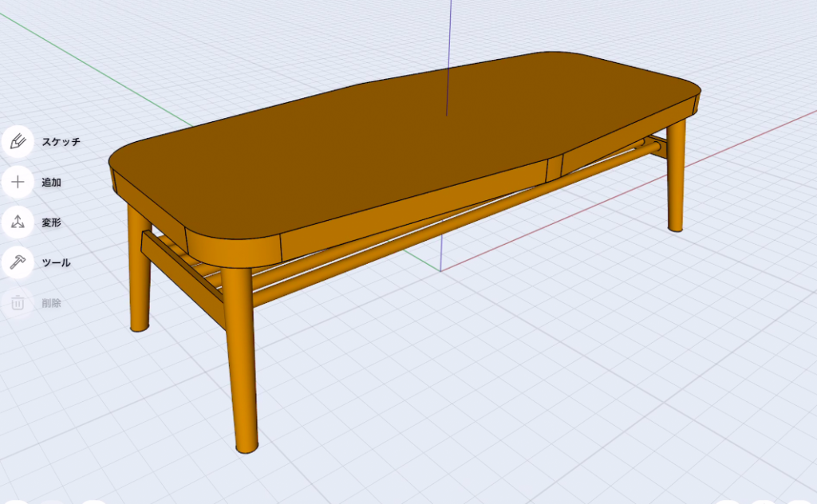Open the 変形 transform menu

coord(18,222)
